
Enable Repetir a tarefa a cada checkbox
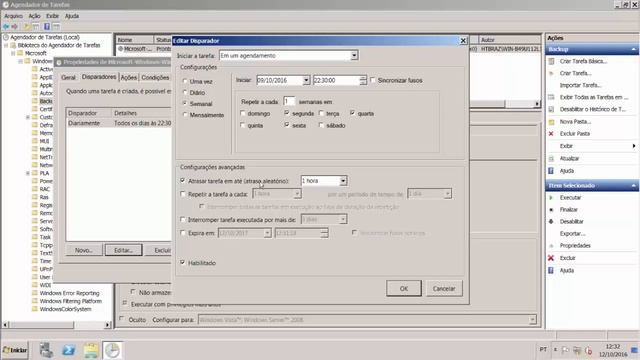click(x=182, y=194)
